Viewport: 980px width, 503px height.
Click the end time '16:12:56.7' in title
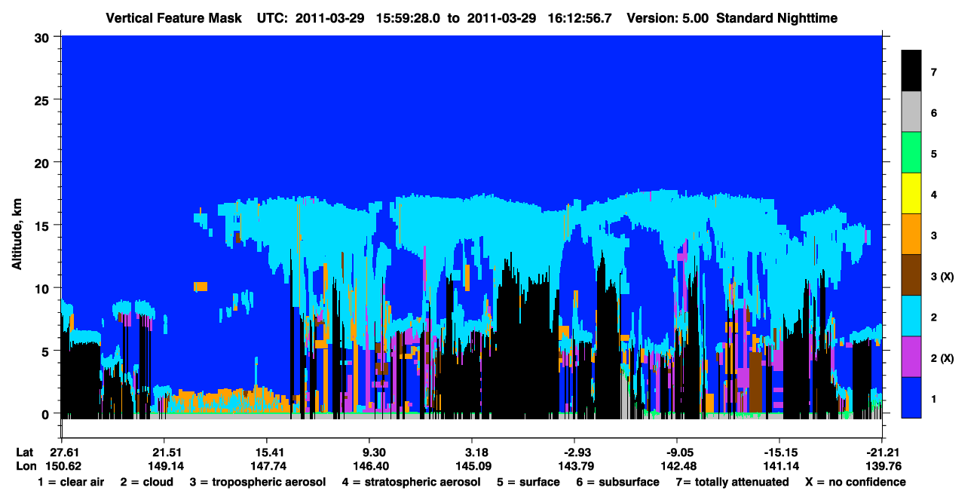point(579,17)
